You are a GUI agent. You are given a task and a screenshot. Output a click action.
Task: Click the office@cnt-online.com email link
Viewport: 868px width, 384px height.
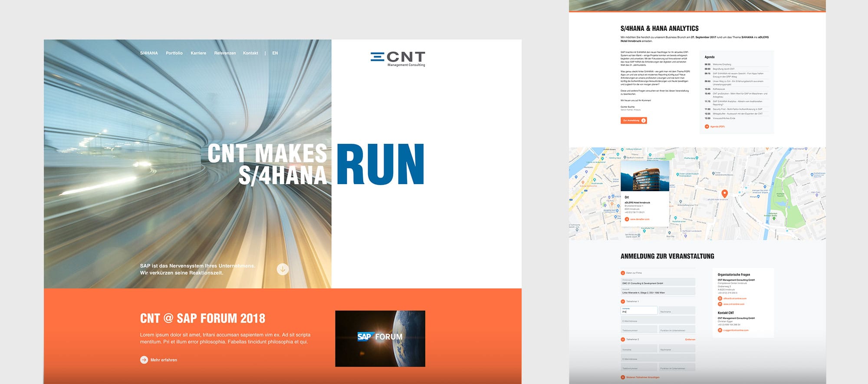735,298
